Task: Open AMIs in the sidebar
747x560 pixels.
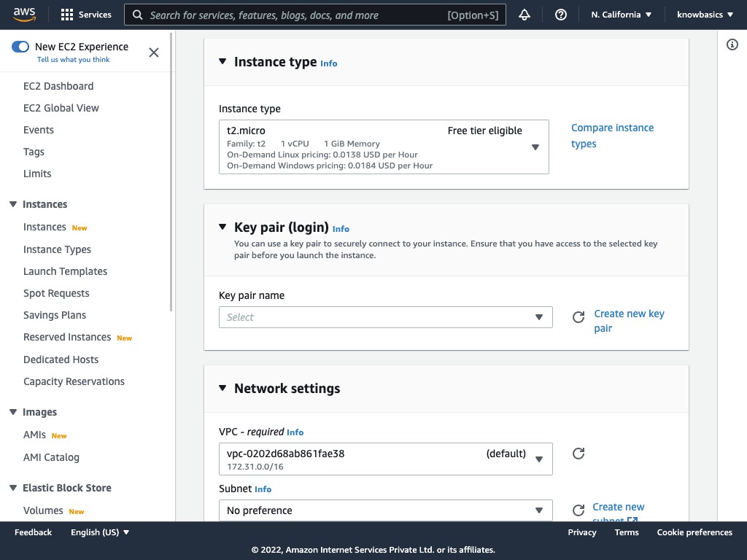Action: coord(34,435)
